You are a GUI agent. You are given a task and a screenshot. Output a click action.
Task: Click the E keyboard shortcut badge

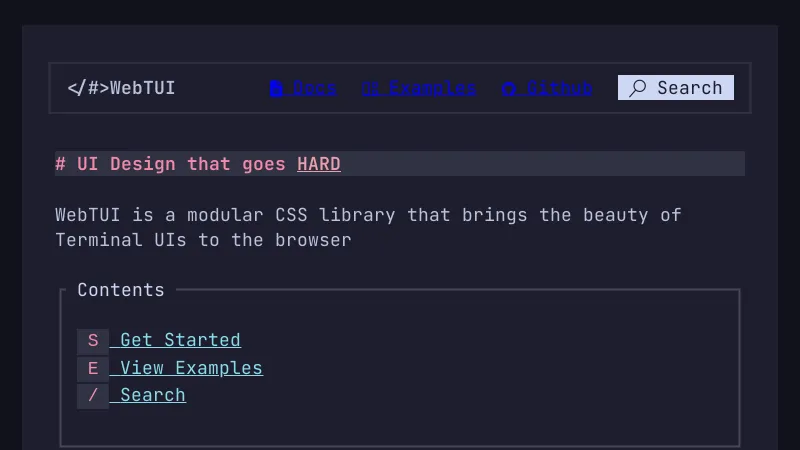click(x=93, y=369)
